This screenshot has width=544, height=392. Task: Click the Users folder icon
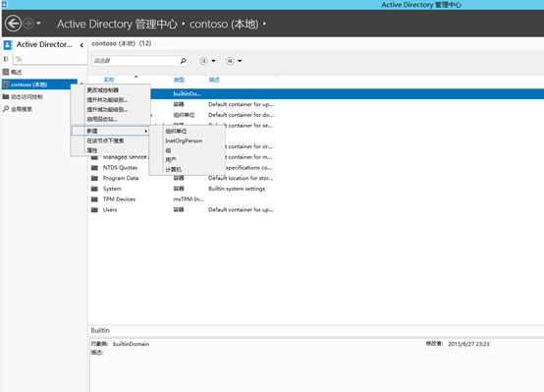click(x=94, y=209)
